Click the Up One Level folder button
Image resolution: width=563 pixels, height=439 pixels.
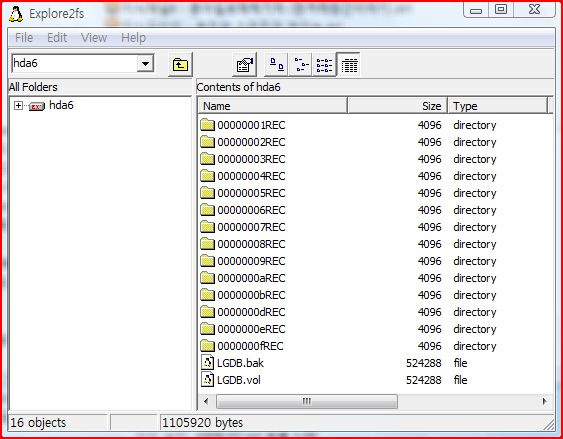[180, 65]
